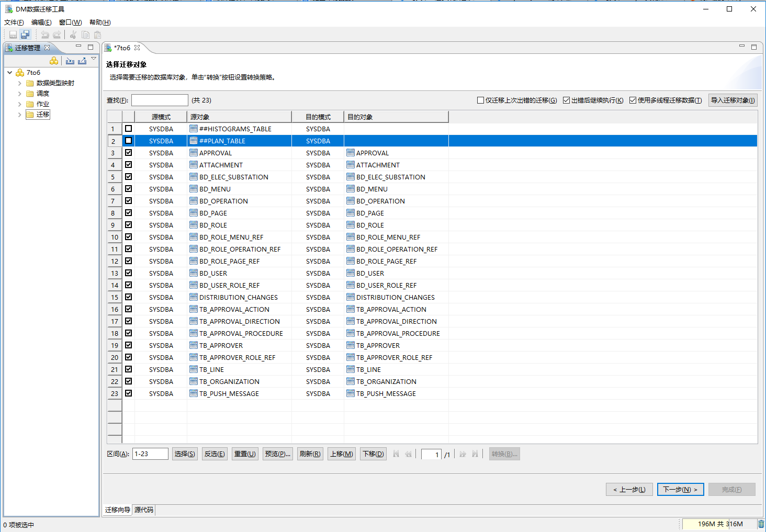Click the DM数据迁移工具 title bar app icon

tap(9, 9)
